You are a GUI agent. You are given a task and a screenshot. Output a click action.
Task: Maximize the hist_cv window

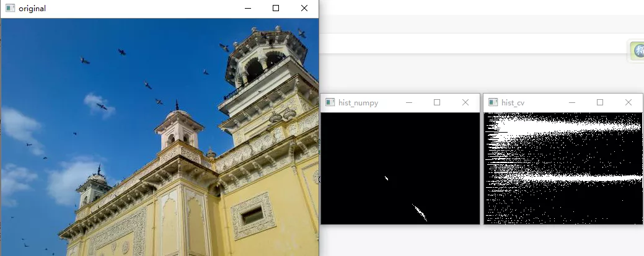(x=599, y=102)
